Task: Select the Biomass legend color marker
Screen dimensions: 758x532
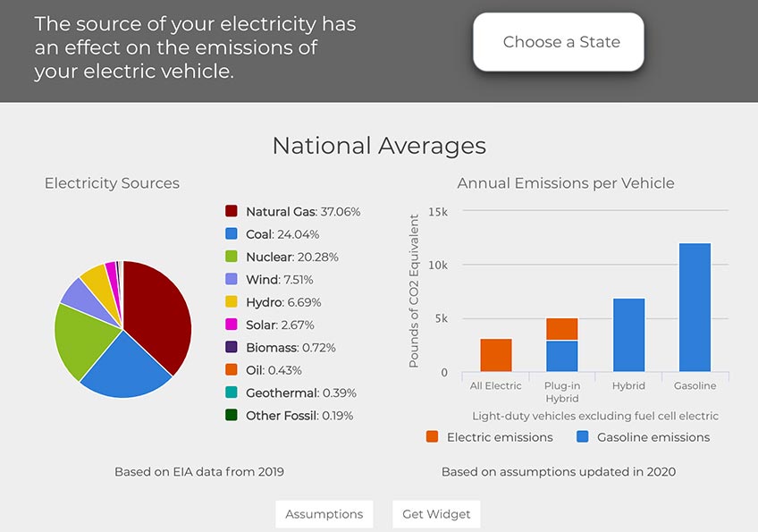Action: point(233,348)
